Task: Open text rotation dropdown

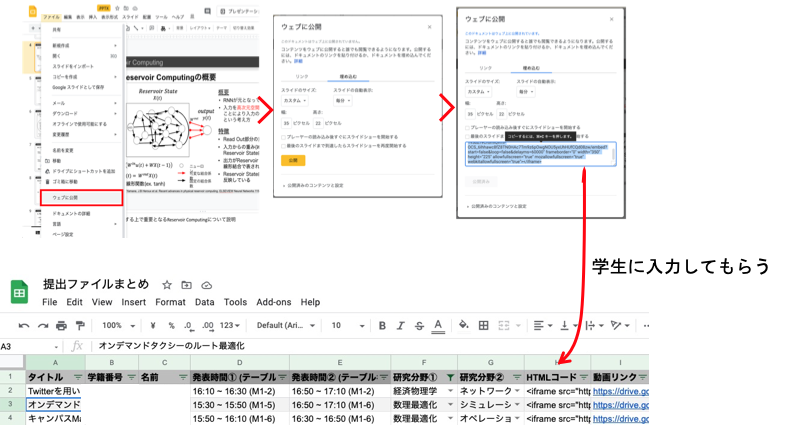Action: coord(620,325)
